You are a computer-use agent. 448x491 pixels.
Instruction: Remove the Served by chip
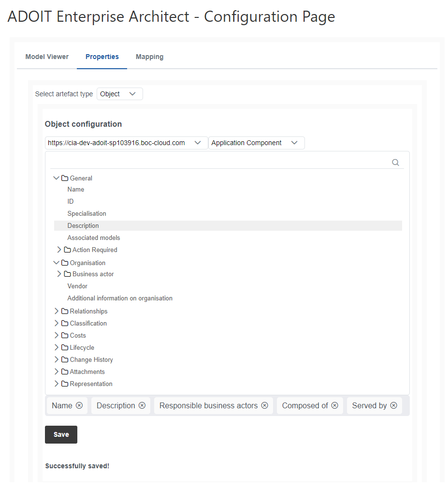click(x=394, y=405)
